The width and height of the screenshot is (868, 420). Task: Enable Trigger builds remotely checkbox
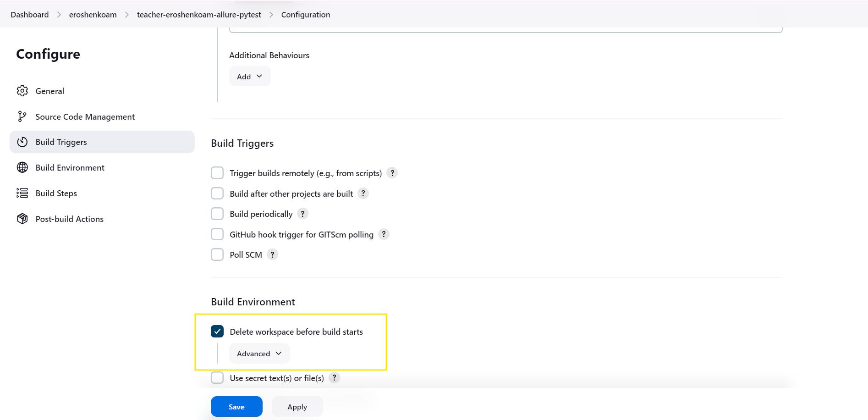coord(217,173)
